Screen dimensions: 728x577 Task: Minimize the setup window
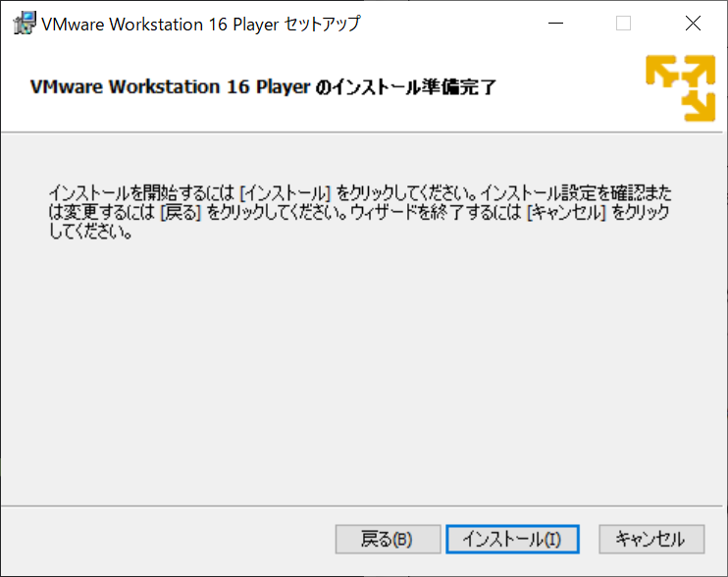[x=555, y=24]
